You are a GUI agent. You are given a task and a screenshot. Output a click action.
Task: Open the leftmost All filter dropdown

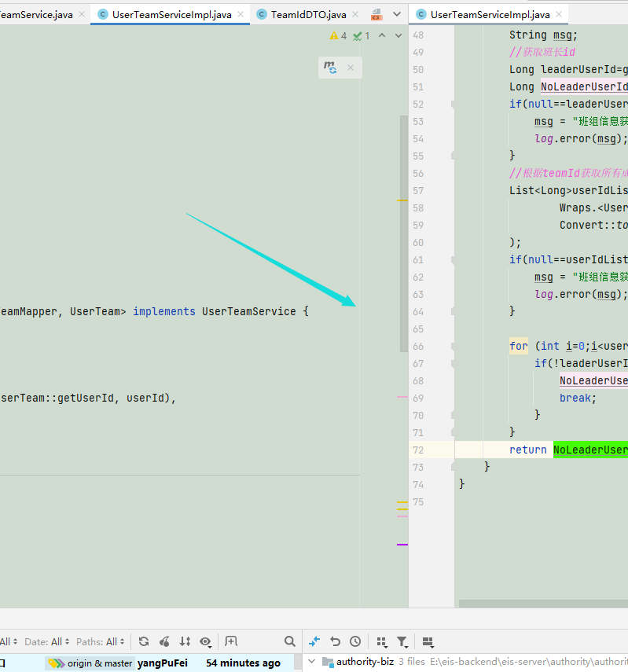9,641
